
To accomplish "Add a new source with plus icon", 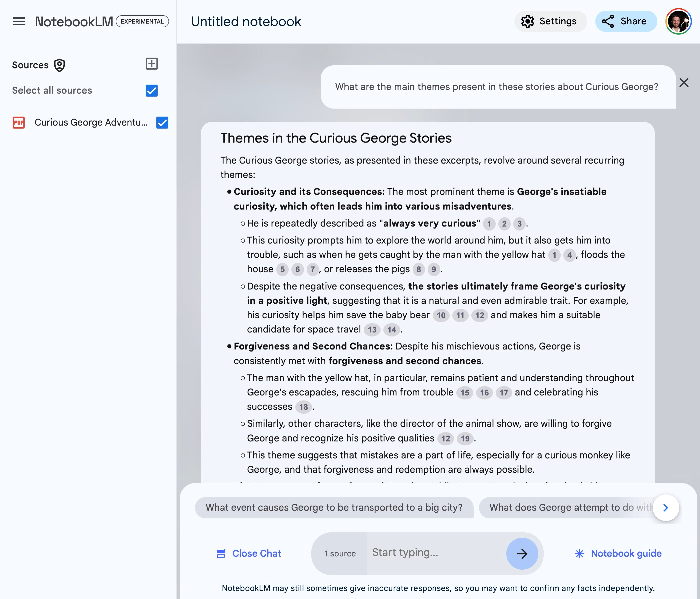I will pos(152,64).
